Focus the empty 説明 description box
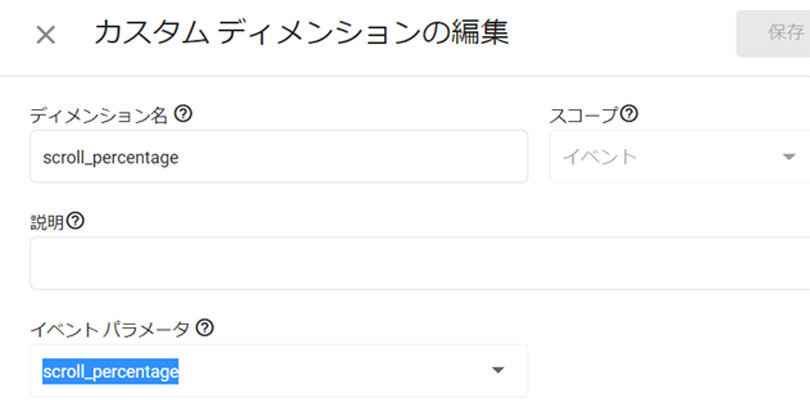810x400 pixels. coord(420,264)
